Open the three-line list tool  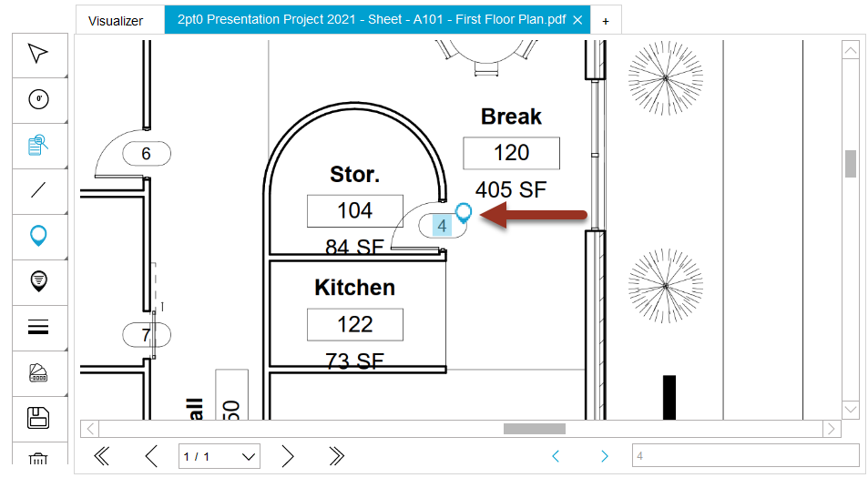tap(38, 327)
